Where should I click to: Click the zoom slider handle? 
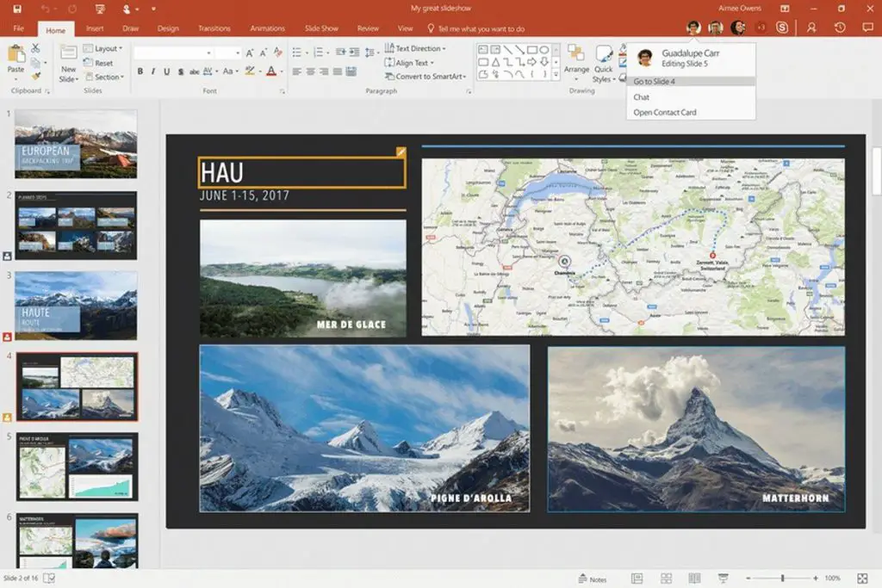(x=782, y=579)
